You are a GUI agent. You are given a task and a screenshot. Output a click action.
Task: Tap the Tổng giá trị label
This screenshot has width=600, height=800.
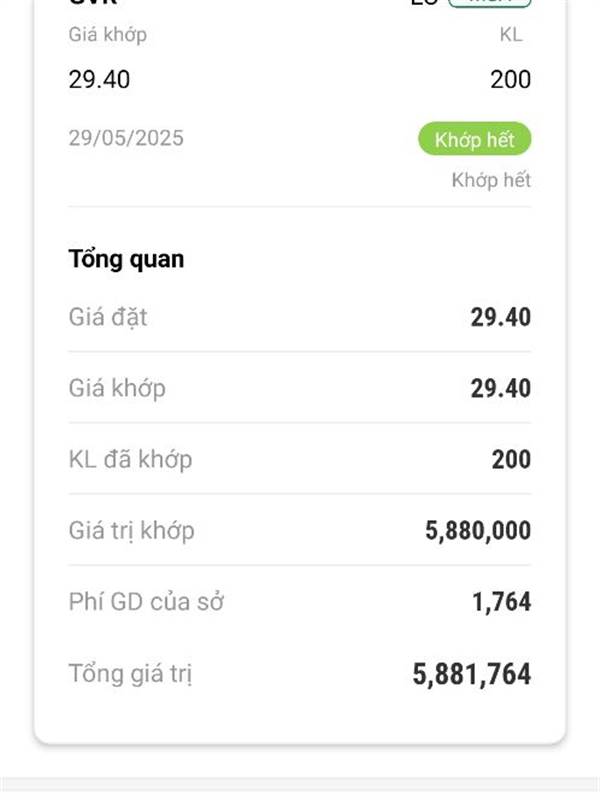click(x=130, y=674)
